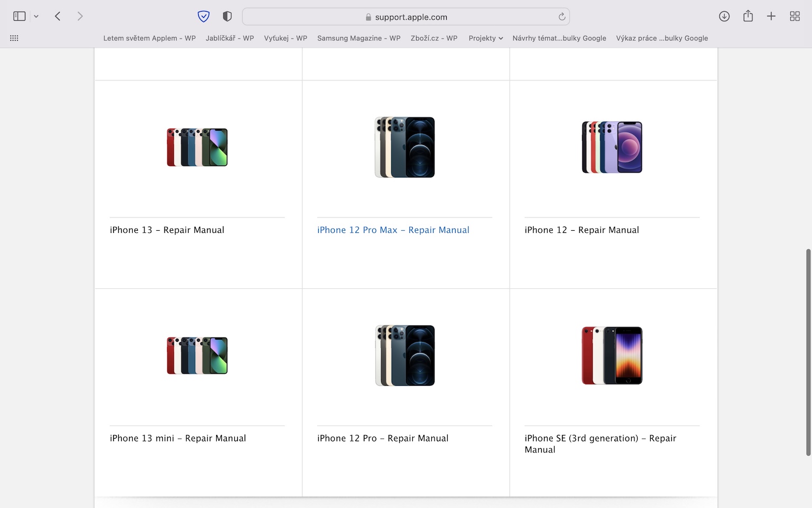
Task: Expand the Projekty bookmarks folder
Action: pyautogui.click(x=486, y=38)
